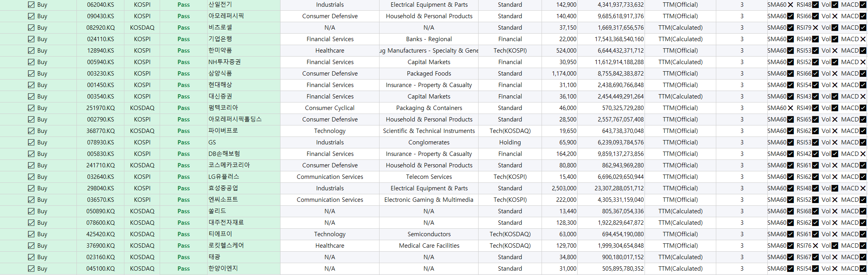Screen dimensions: 868x275
Task: Uncheck the Buy checkbox for 062040.KS
Action: 31,5
